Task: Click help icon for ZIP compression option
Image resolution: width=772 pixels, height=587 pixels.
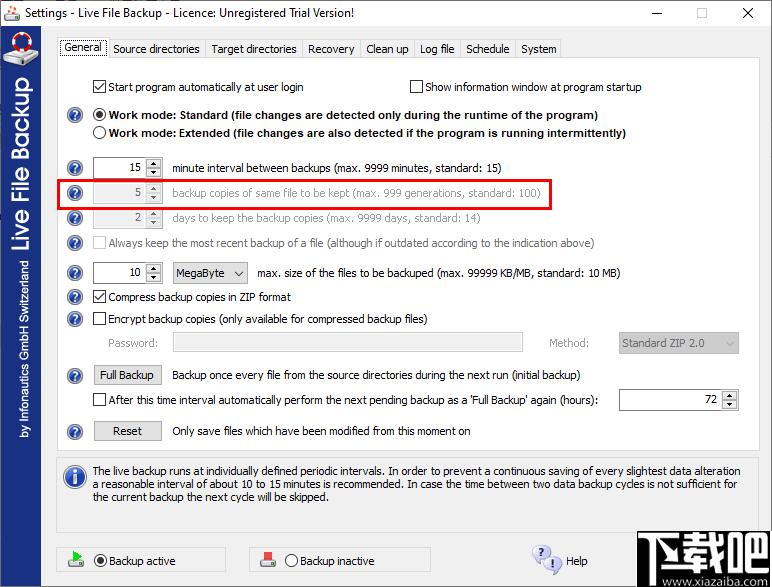Action: pos(75,297)
